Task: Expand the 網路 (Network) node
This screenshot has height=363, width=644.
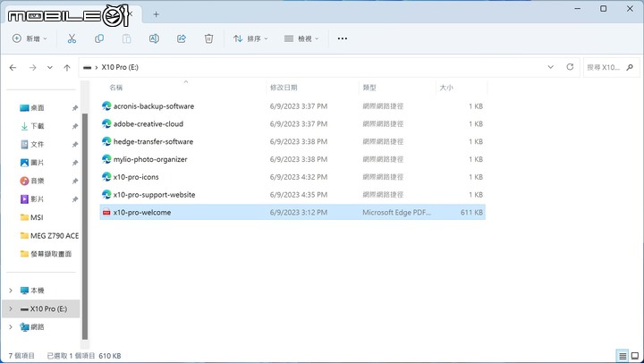Action: click(x=11, y=327)
